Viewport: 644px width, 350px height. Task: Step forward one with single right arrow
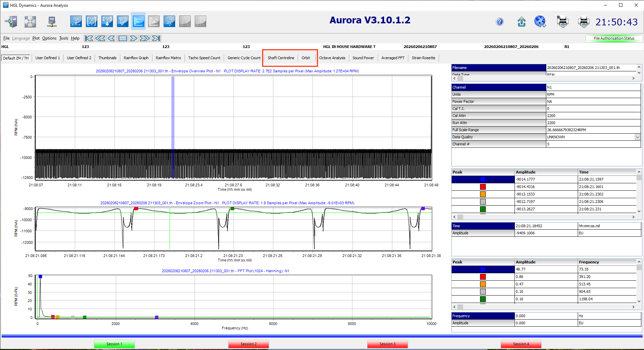(x=134, y=38)
